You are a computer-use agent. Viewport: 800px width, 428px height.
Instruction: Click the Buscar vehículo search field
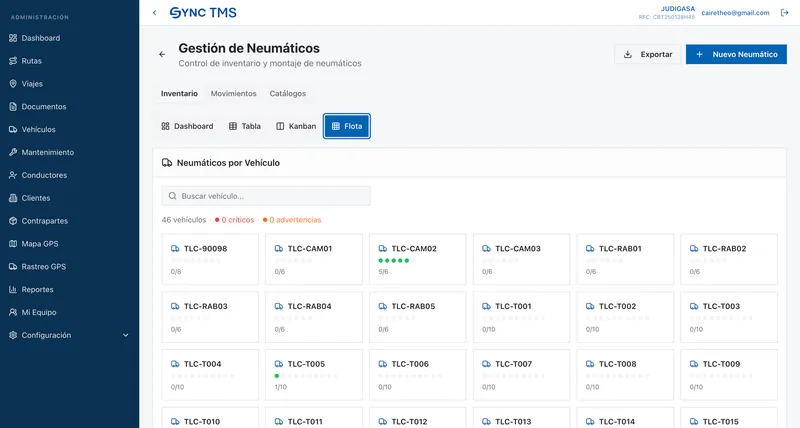point(266,196)
